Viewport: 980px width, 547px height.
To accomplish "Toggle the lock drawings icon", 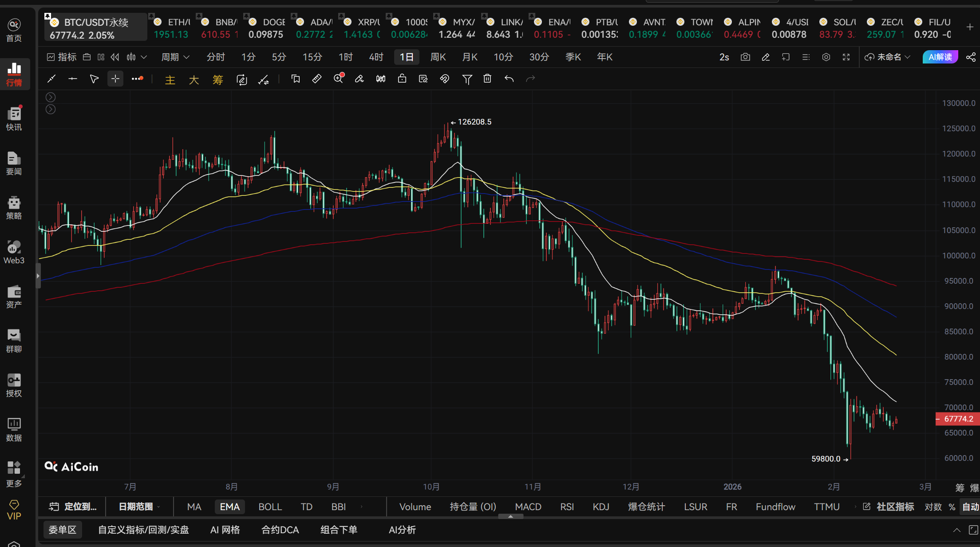I will point(402,79).
